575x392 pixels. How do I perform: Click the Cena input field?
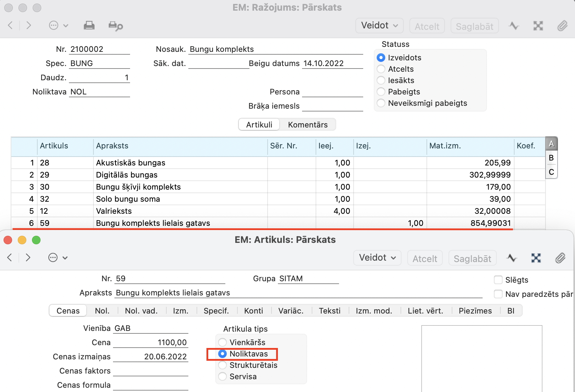pos(151,342)
